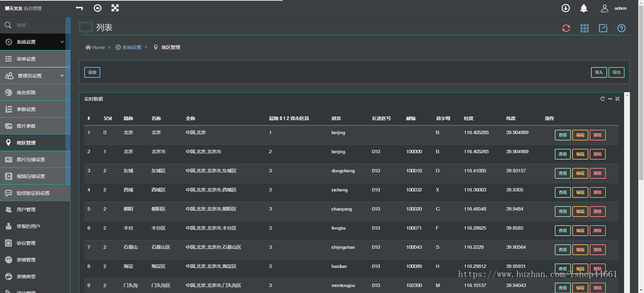Viewport: 644px width, 293px height.
Task: Reload the 实时数据 panel with its refresh icon
Action: point(603,99)
